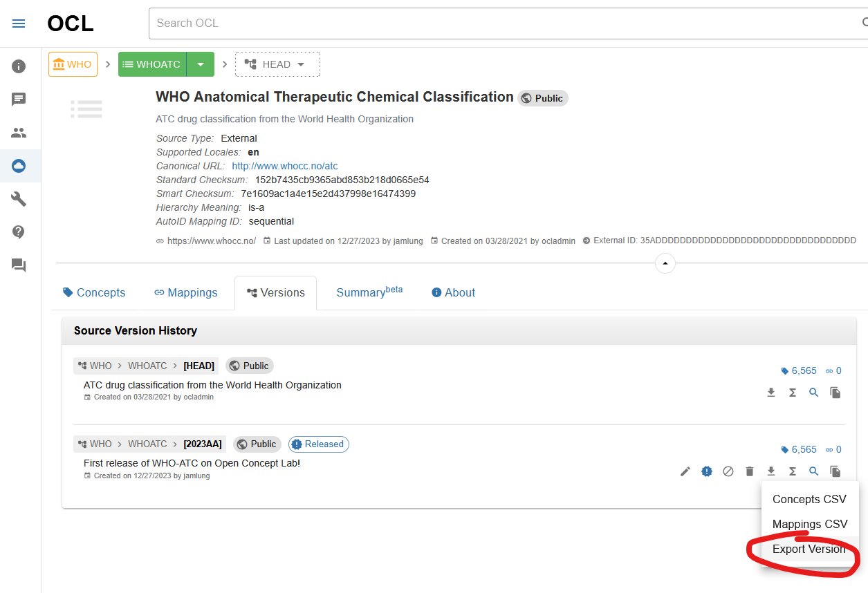Click the Search OCL input field
The width and height of the screenshot is (868, 593).
[505, 23]
